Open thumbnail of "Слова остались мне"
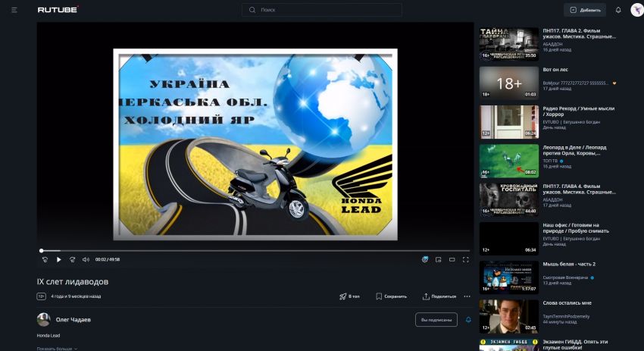Screen dimensions: 644x351 click(509, 316)
